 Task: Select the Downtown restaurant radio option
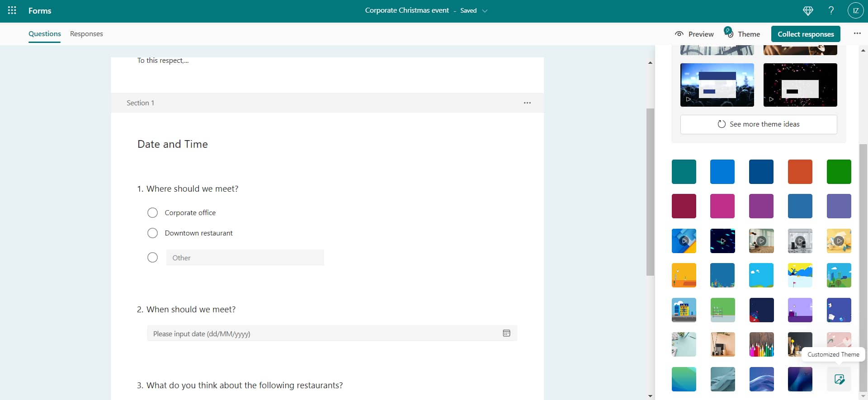[152, 233]
